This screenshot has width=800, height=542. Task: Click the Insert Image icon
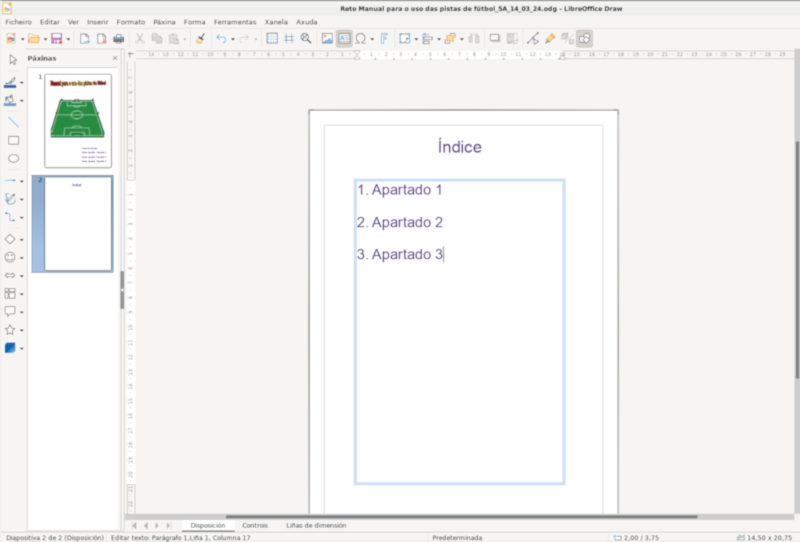coord(327,39)
